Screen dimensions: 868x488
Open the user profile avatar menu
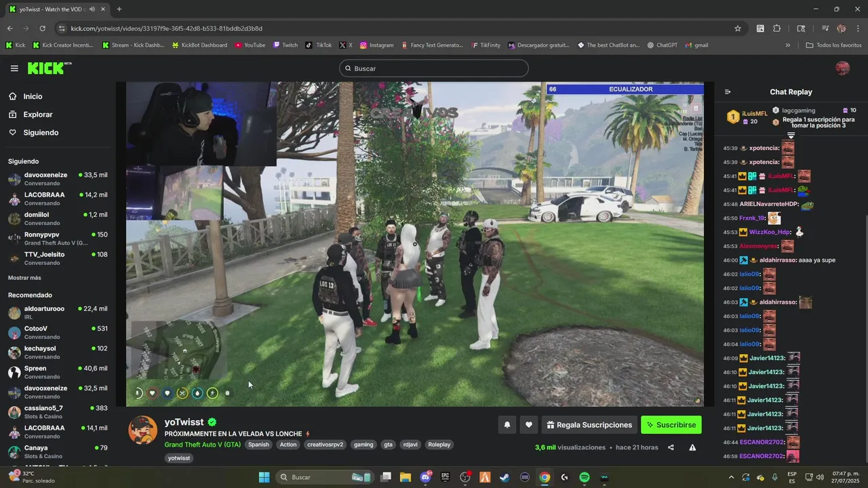[x=842, y=68]
